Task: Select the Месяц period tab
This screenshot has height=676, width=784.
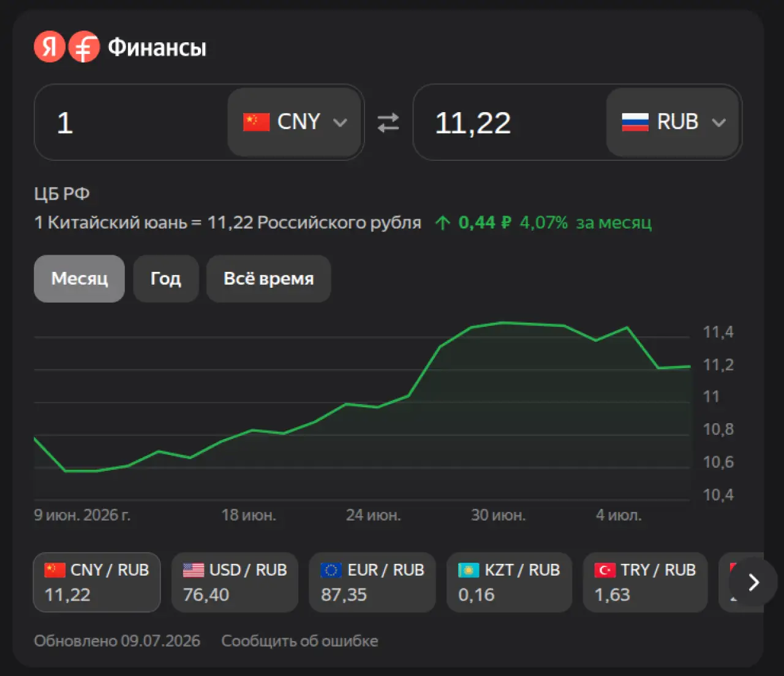Action: click(x=79, y=279)
